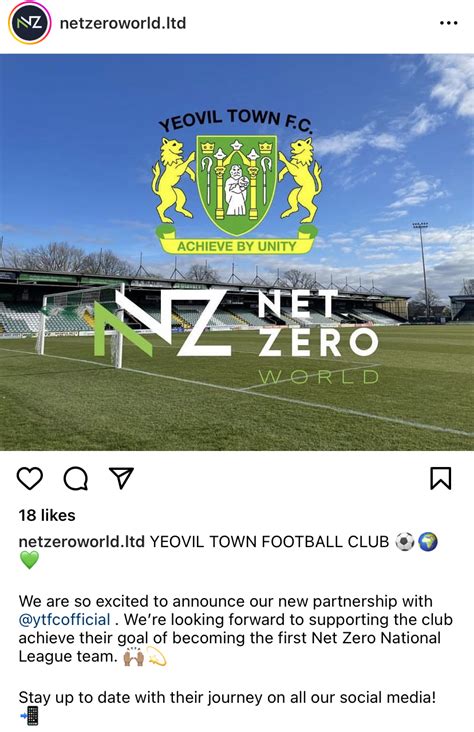Save the post with the bookmark icon
This screenshot has height=732, width=474.
coord(440,479)
